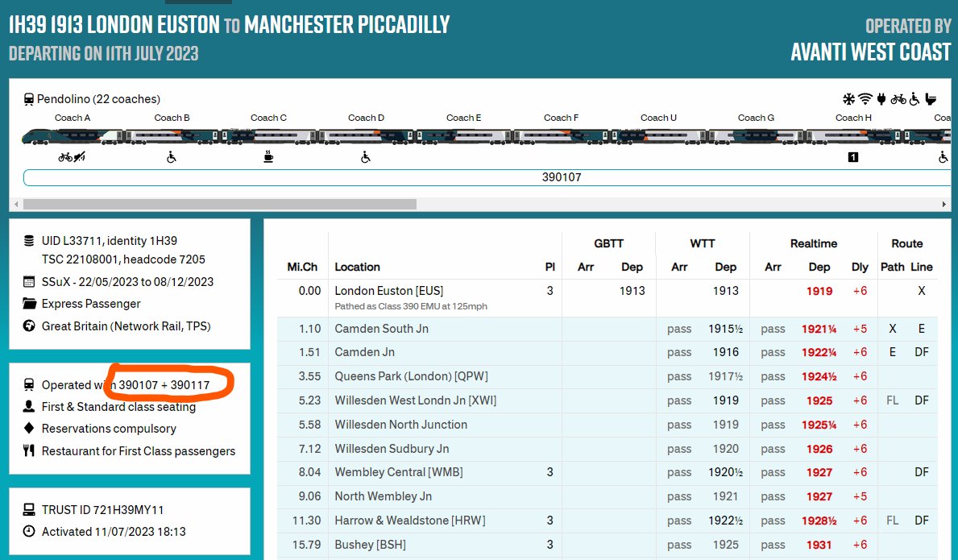
Task: Click Harrow & Wealdstone realtime 1928½
Action: [x=819, y=521]
